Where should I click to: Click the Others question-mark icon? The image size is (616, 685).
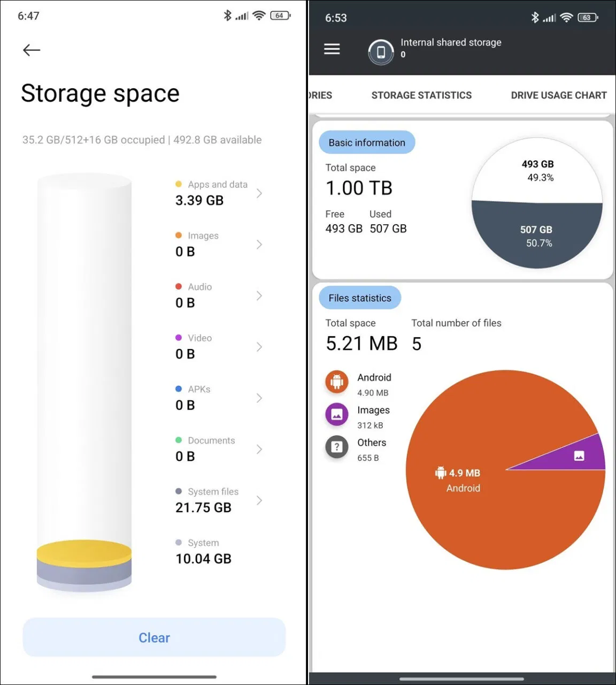click(x=336, y=447)
